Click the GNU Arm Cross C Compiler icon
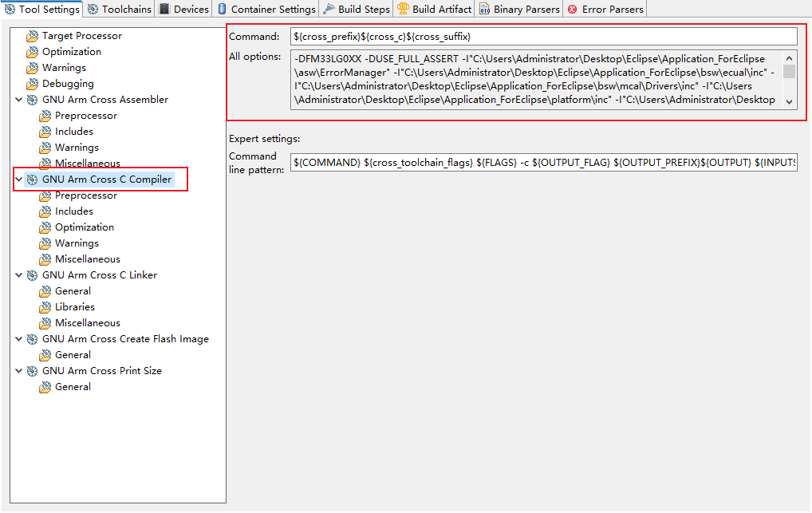The height and width of the screenshot is (513, 812). (x=32, y=180)
